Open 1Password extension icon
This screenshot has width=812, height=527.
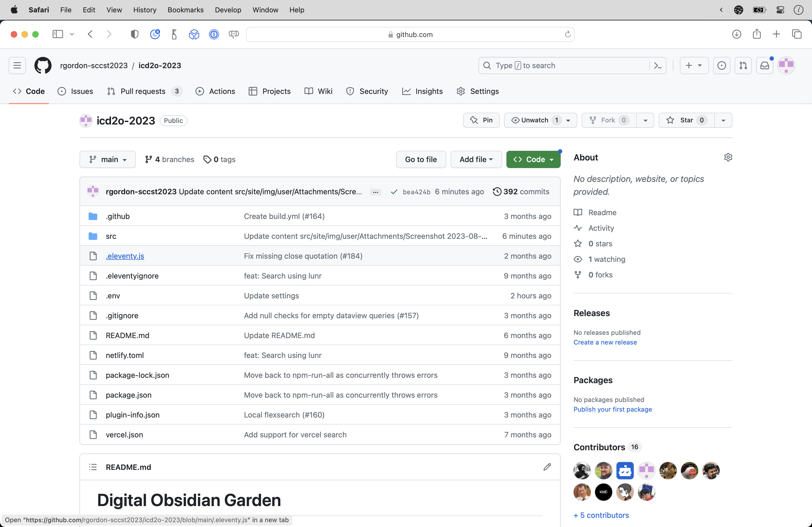[214, 34]
